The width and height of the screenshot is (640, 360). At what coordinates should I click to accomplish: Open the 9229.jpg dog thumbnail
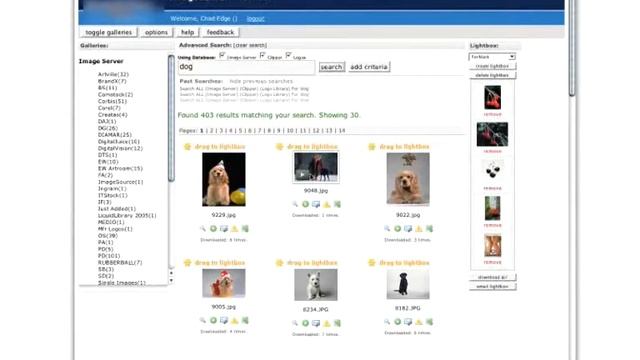coord(224,179)
